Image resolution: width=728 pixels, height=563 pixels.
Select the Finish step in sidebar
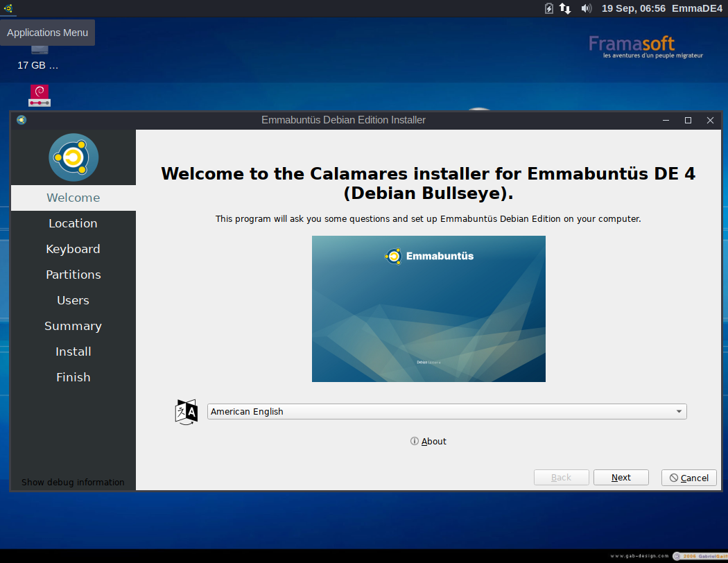(73, 377)
